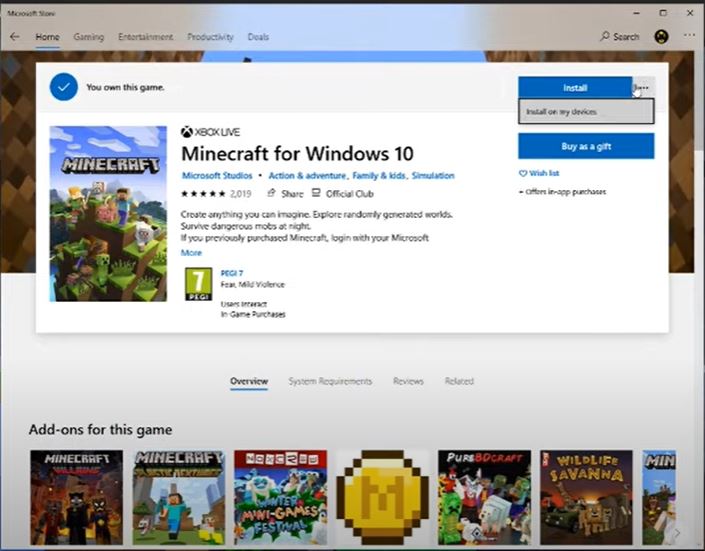Open the Productivity tab
705x551 pixels.
(x=210, y=37)
